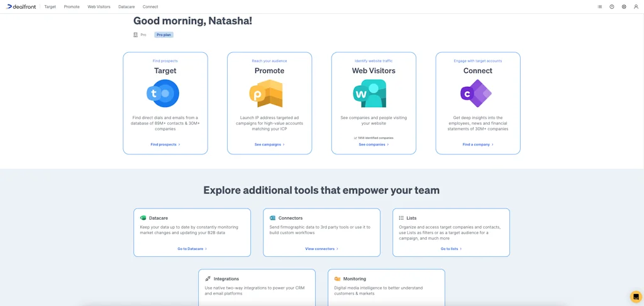644x306 pixels.
Task: Open the Target menu in top navigation
Action: pyautogui.click(x=50, y=6)
